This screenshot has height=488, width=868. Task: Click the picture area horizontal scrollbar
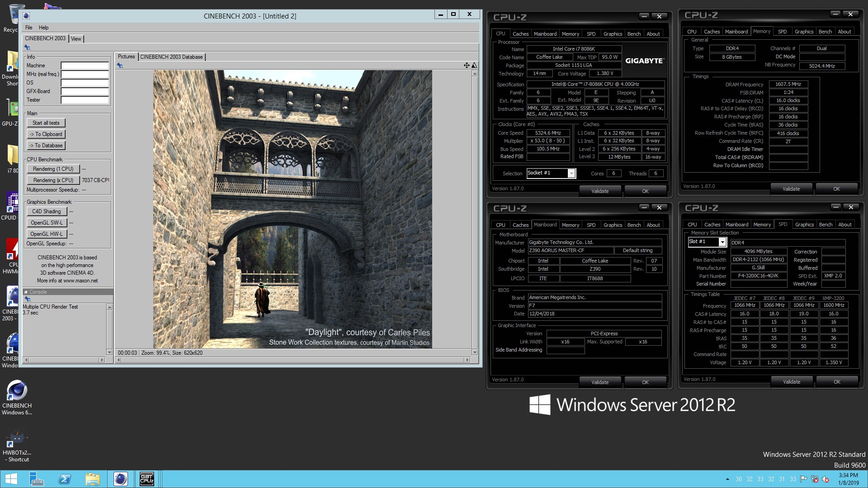pos(292,360)
